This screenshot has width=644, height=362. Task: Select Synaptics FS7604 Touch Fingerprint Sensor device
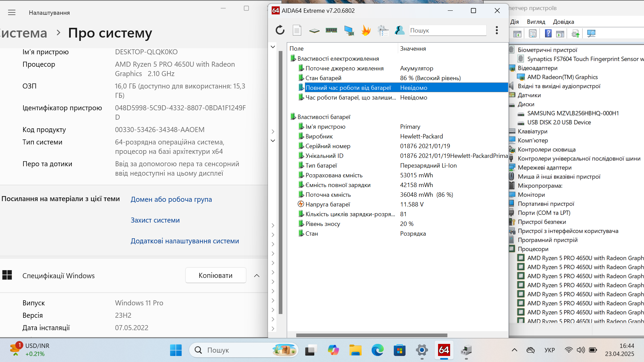coord(585,59)
